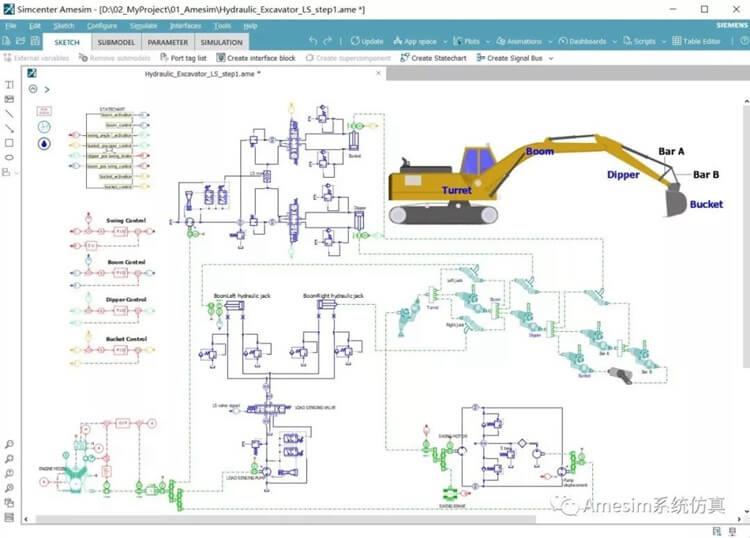
Task: Open the Simulate menu
Action: pyautogui.click(x=143, y=26)
